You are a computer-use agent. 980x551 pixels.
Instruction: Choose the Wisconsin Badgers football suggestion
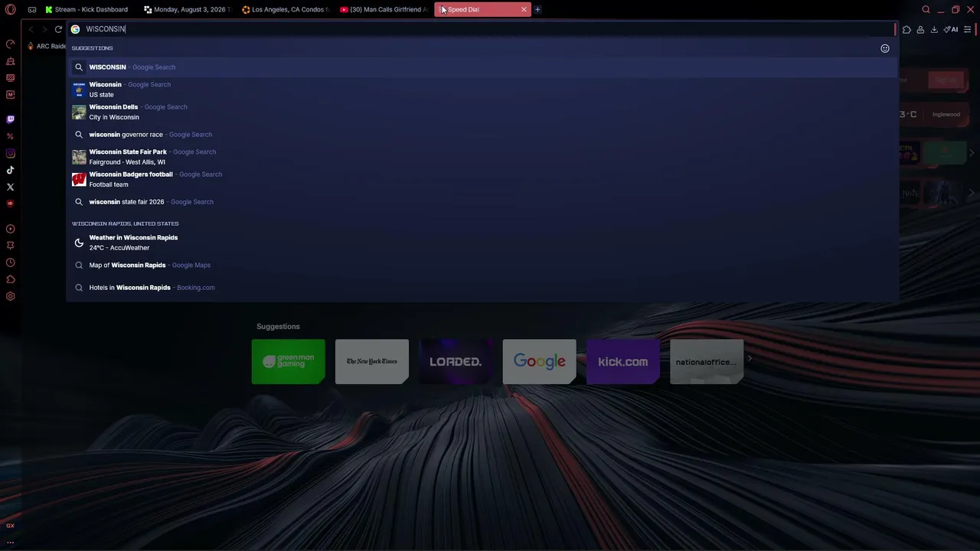tap(482, 179)
